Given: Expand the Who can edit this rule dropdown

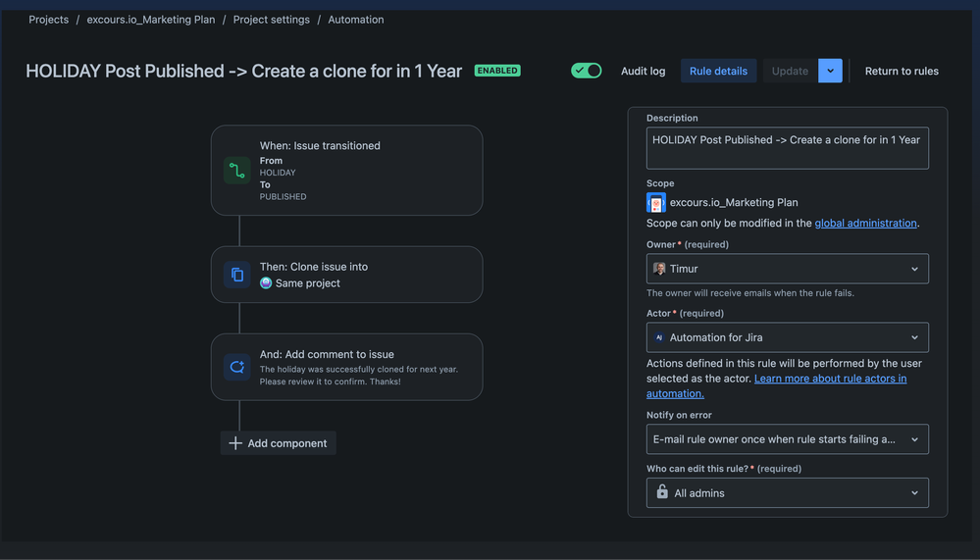Looking at the screenshot, I should [787, 493].
